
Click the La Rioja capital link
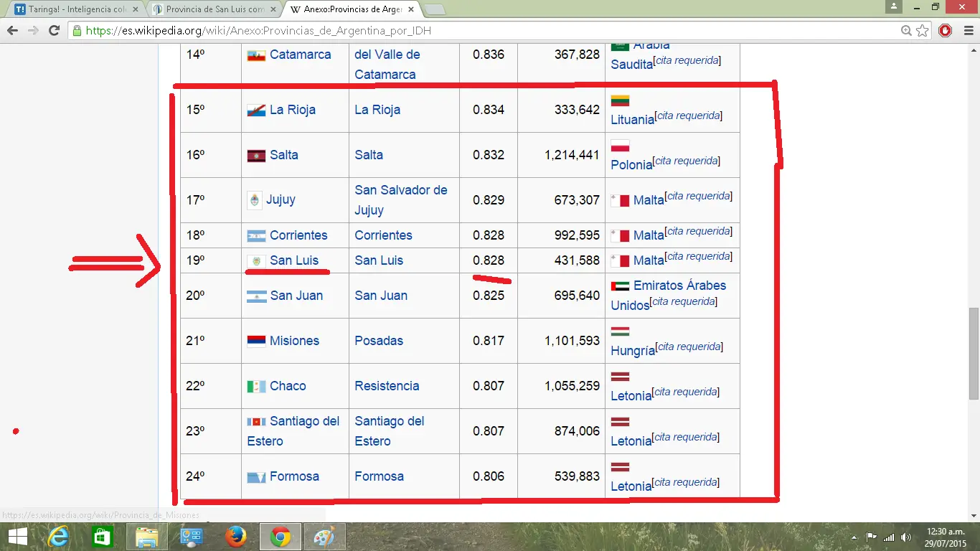point(377,110)
